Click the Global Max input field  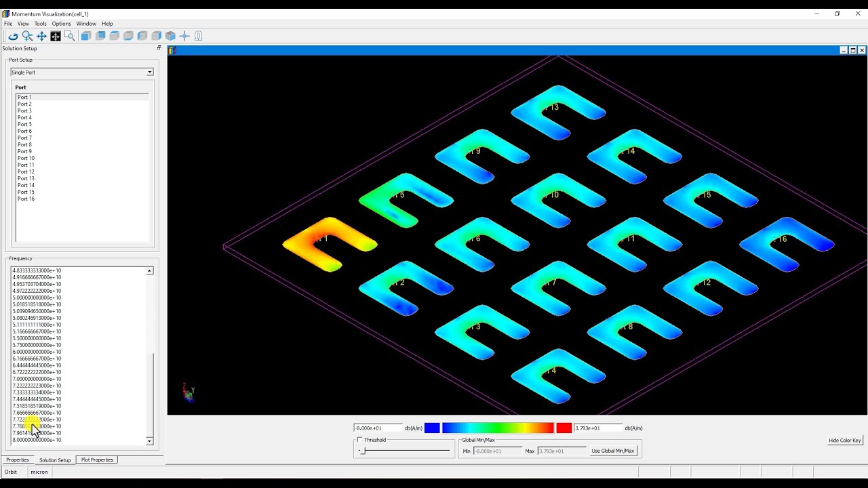(x=561, y=451)
